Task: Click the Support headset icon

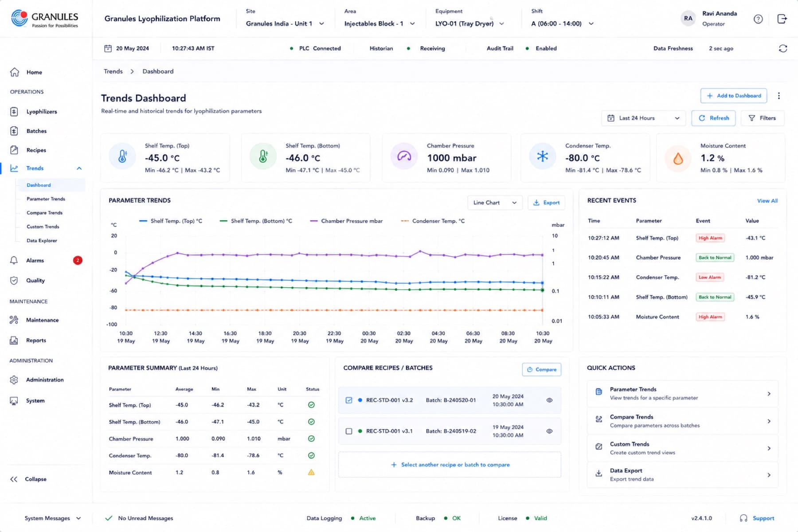Action: 743,518
